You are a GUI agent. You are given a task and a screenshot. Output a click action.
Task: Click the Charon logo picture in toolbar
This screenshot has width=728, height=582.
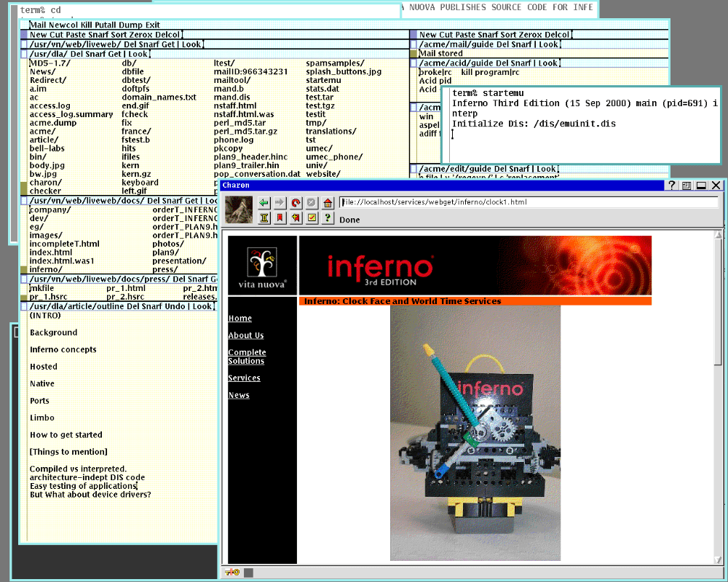point(239,210)
